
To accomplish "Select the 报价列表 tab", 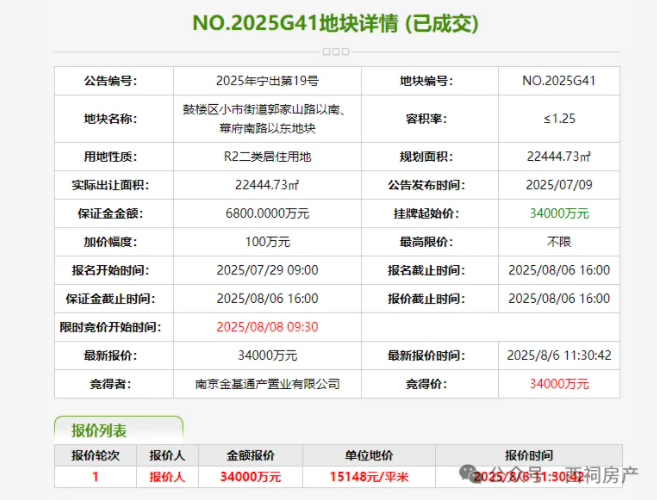I will (99, 430).
